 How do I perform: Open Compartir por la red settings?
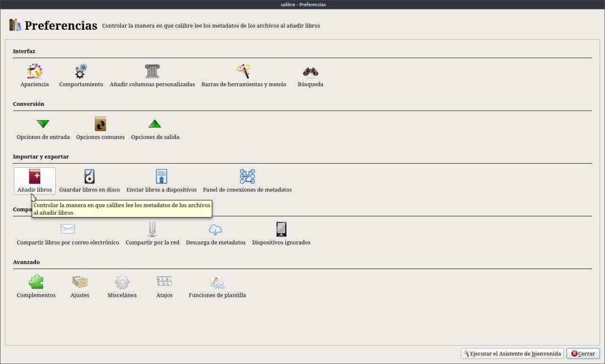152,234
